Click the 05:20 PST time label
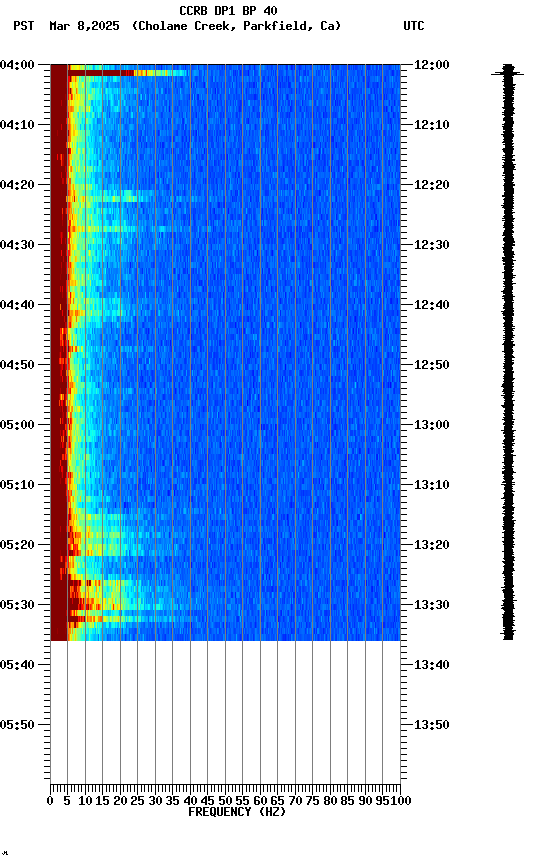Image resolution: width=552 pixels, height=864 pixels. click(17, 545)
